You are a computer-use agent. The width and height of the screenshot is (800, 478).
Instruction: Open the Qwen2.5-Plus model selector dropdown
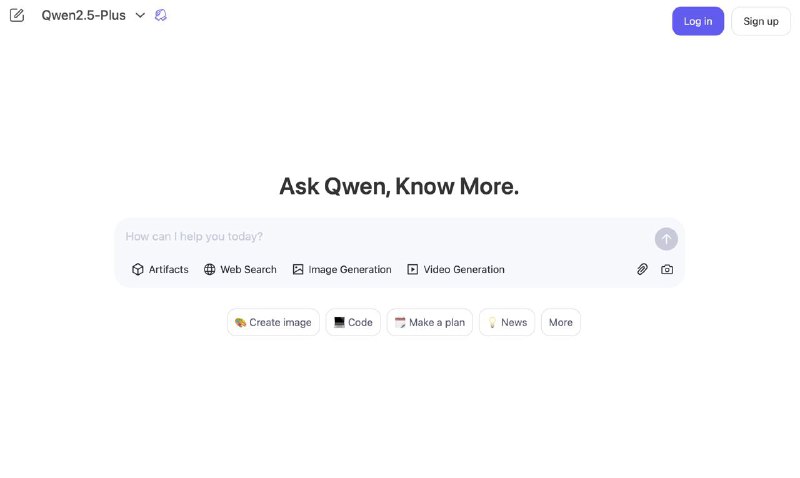point(93,15)
